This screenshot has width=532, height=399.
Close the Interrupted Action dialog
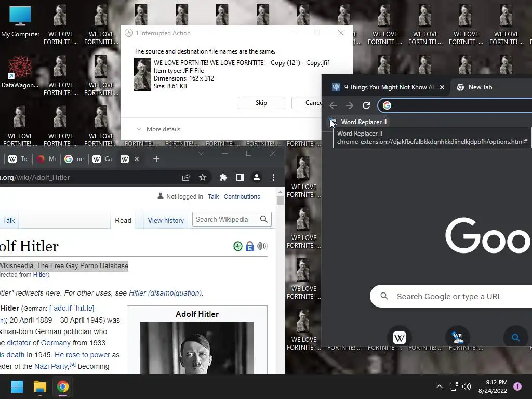coord(341,33)
